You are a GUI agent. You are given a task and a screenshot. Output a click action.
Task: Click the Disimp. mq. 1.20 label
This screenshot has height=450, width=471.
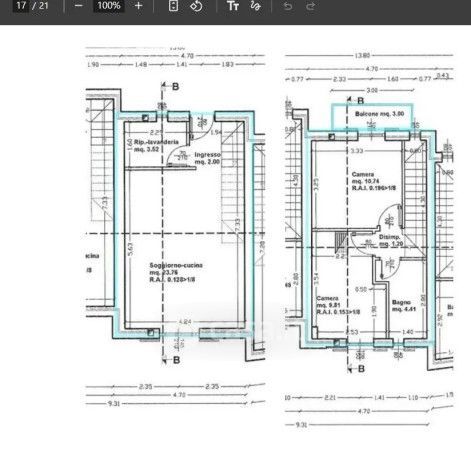(391, 240)
